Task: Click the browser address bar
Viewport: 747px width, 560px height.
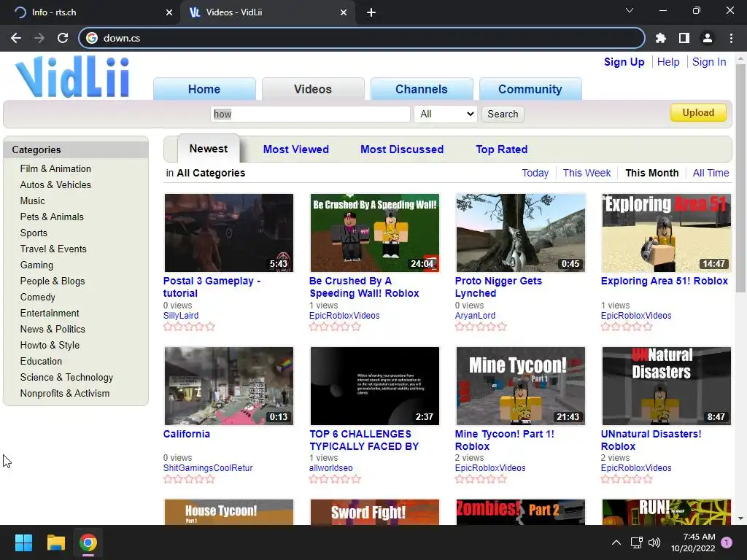Action: [x=362, y=38]
